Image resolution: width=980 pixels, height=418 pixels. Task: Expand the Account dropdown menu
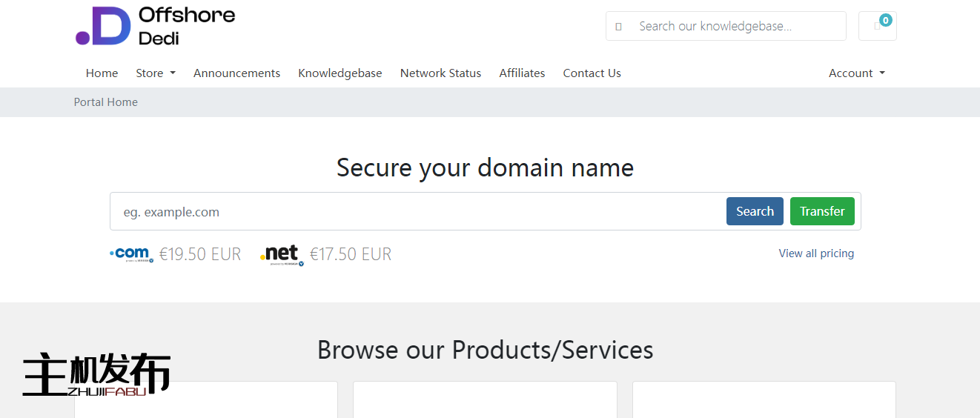pos(857,73)
